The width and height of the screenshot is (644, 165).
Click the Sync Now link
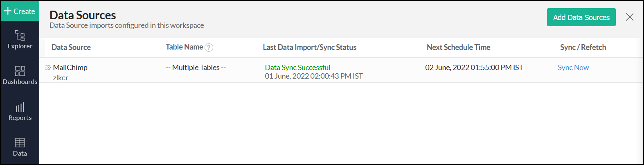coord(573,68)
